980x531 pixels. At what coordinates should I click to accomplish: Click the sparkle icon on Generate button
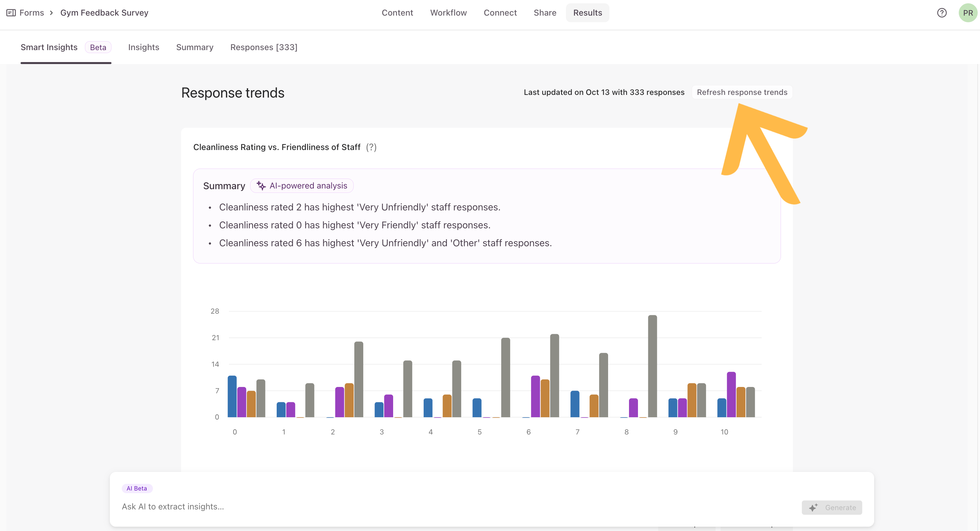(x=813, y=507)
